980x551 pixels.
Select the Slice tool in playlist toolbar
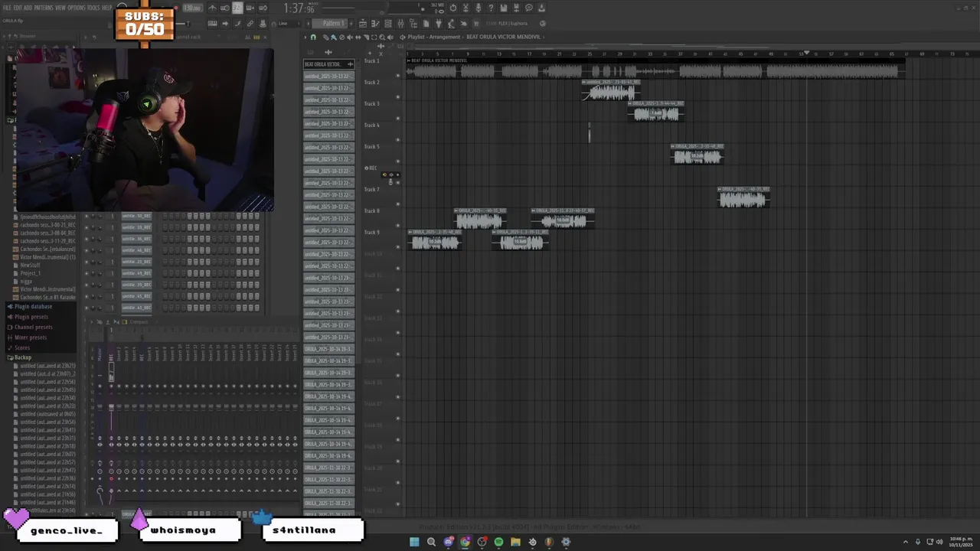366,37
